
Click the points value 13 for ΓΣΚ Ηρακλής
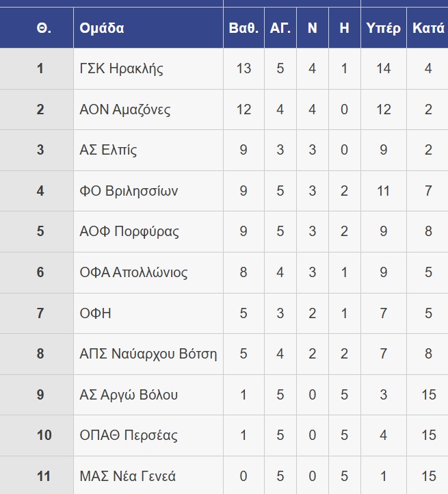243,68
